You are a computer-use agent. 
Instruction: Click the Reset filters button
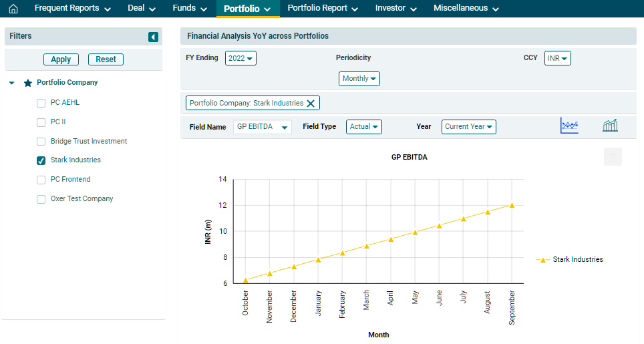(106, 59)
